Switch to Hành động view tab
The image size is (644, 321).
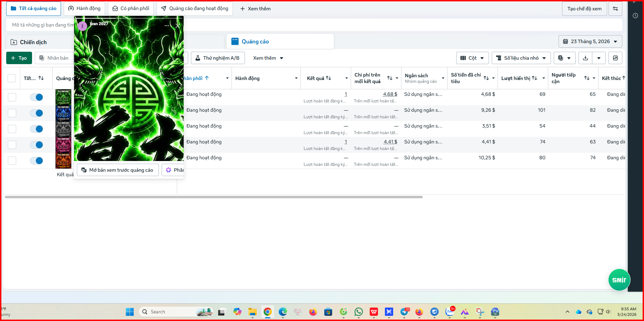(x=84, y=9)
